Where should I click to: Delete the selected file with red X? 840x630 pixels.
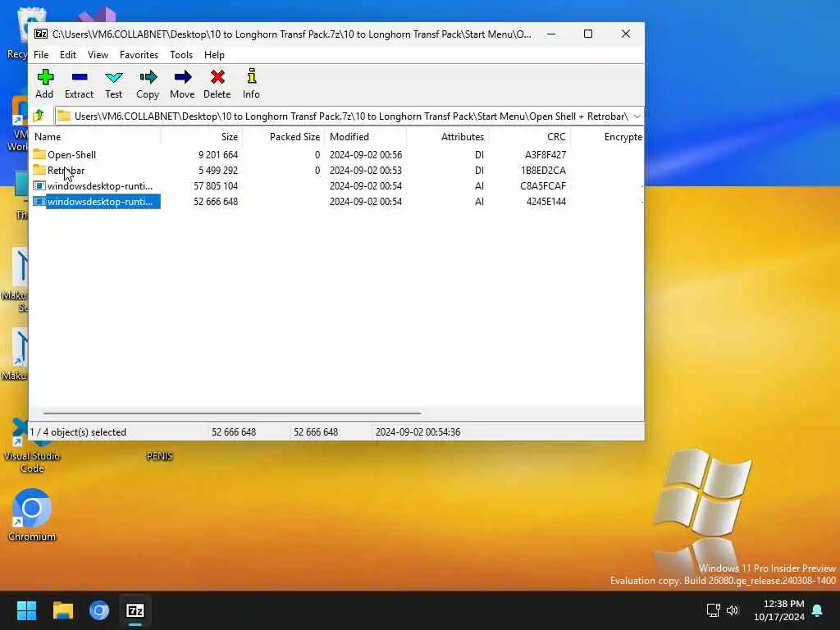217,77
